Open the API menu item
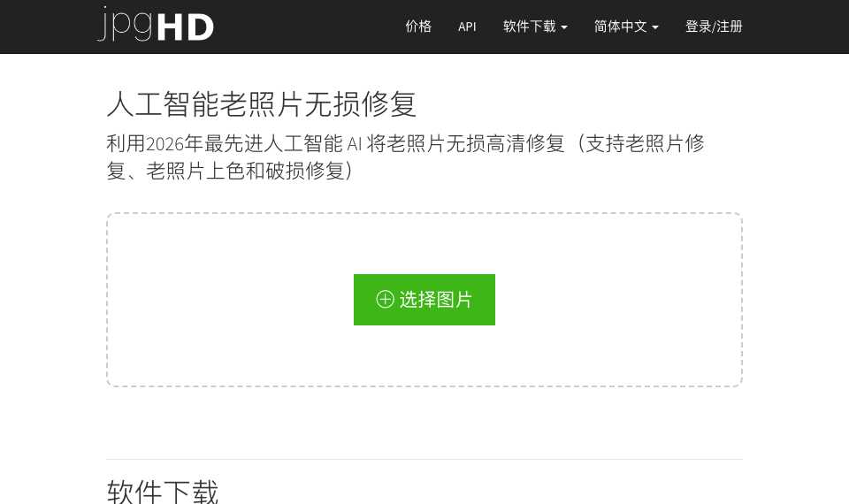This screenshot has height=504, width=849. point(467,27)
